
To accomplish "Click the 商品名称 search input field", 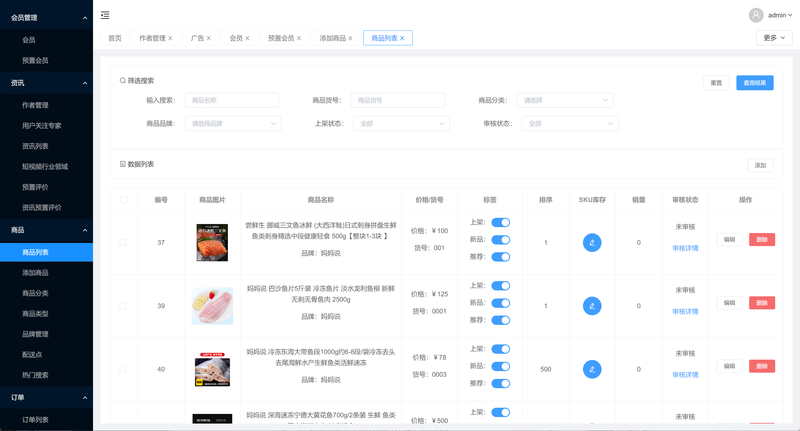I will [232, 100].
